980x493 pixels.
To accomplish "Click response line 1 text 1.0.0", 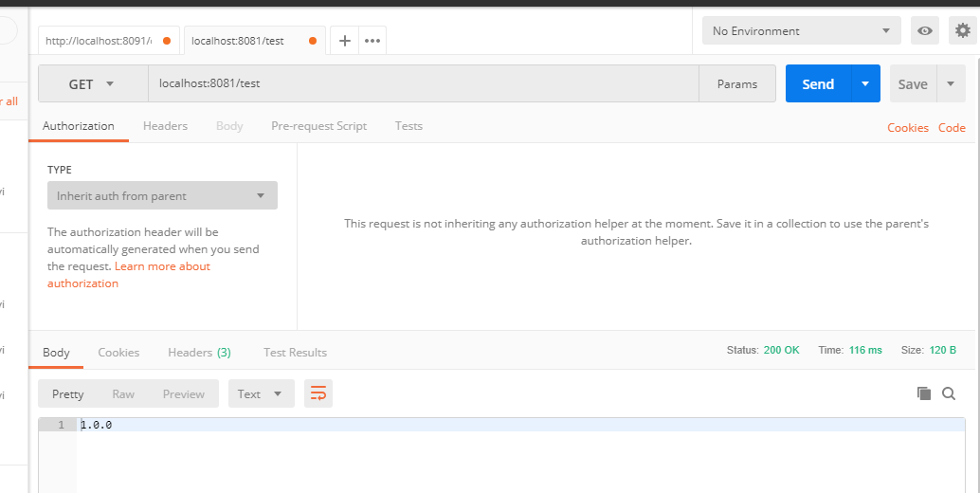I will [x=97, y=425].
